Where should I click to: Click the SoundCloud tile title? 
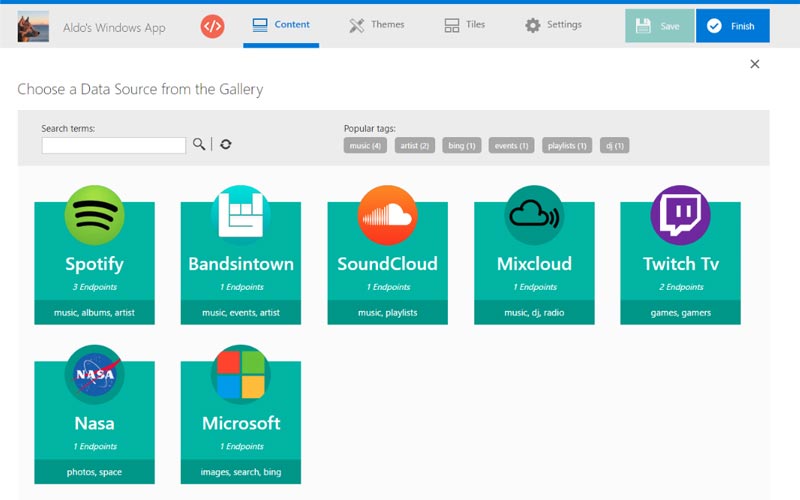[x=387, y=264]
